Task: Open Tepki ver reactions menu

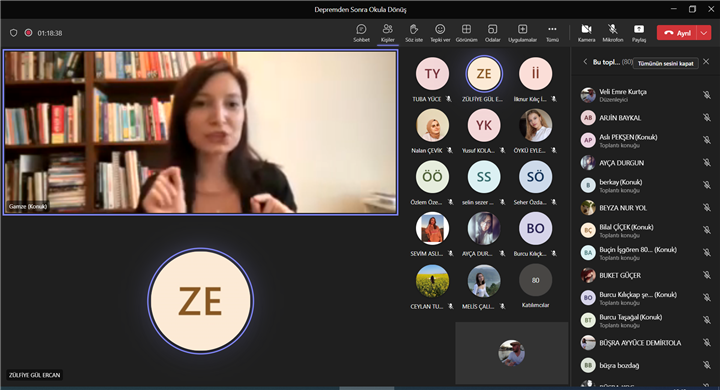Action: coord(440,33)
